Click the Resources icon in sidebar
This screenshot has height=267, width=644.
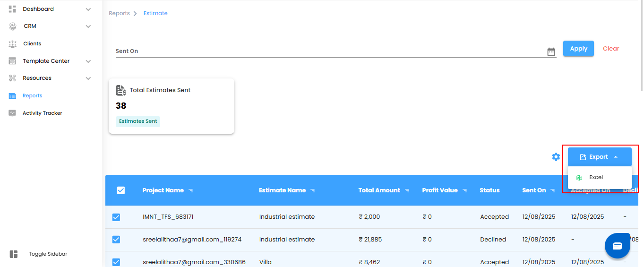[13, 78]
